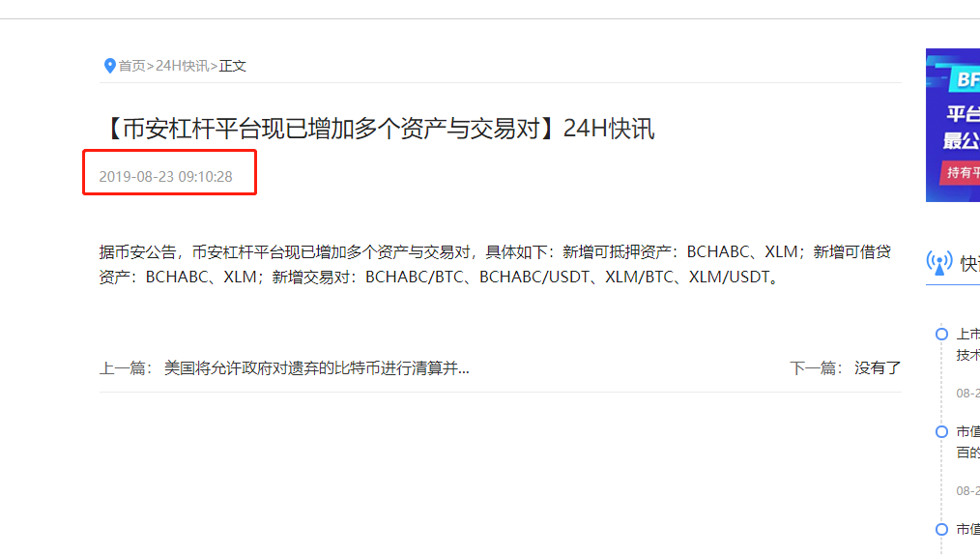
Task: Go to 首页 in the breadcrumb
Action: 131,66
